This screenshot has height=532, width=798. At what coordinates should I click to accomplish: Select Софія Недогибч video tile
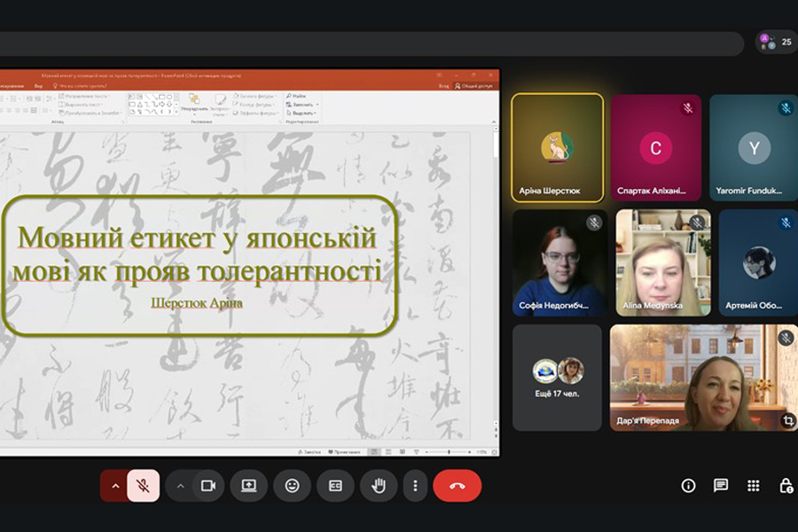pyautogui.click(x=559, y=262)
